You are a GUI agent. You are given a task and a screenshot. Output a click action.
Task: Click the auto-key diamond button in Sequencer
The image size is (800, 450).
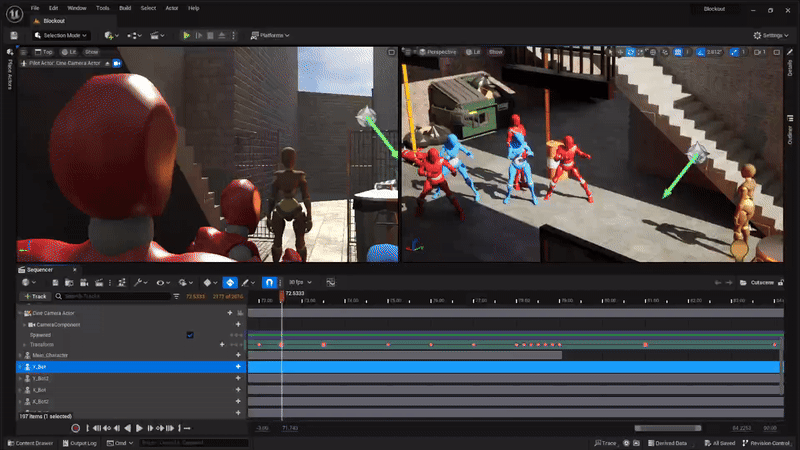[x=230, y=283]
